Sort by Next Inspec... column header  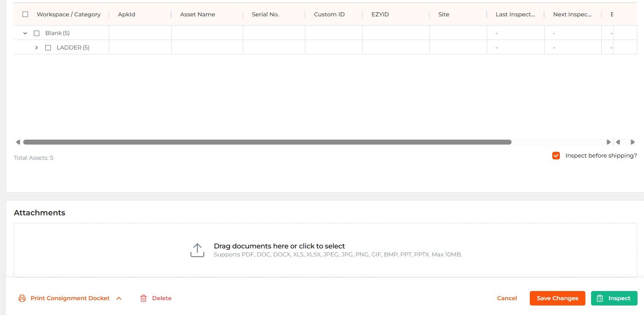tap(572, 14)
